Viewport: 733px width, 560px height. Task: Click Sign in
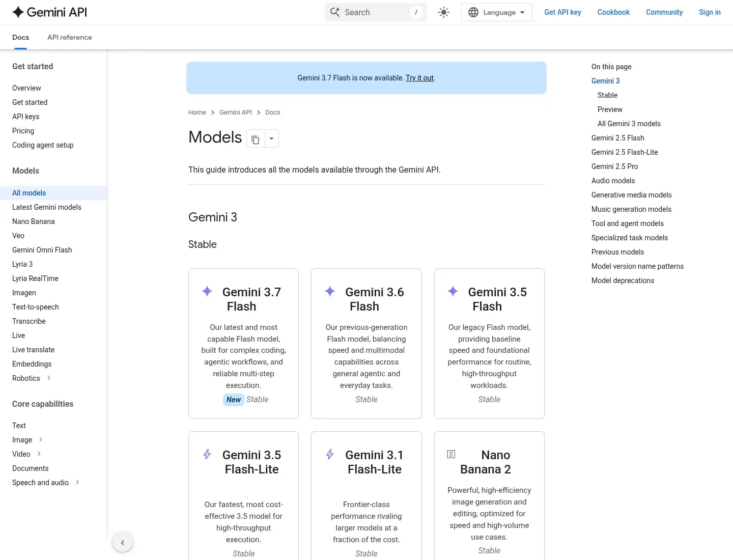tap(710, 12)
